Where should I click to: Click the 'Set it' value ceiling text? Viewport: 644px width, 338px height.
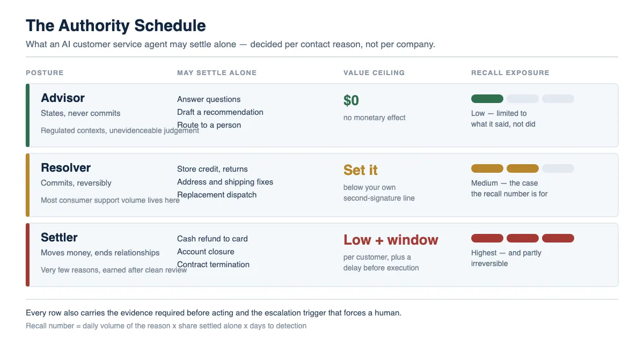tap(361, 170)
